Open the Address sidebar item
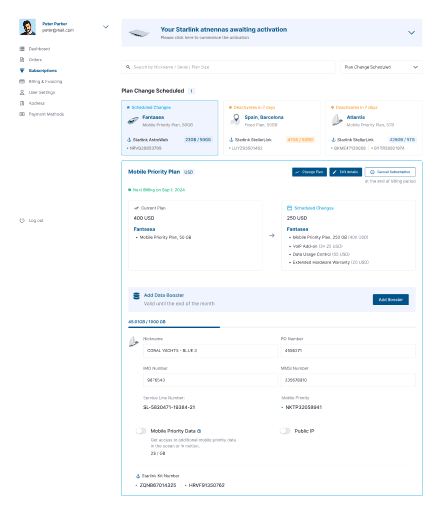Image resolution: width=441 pixels, height=514 pixels. pos(37,103)
